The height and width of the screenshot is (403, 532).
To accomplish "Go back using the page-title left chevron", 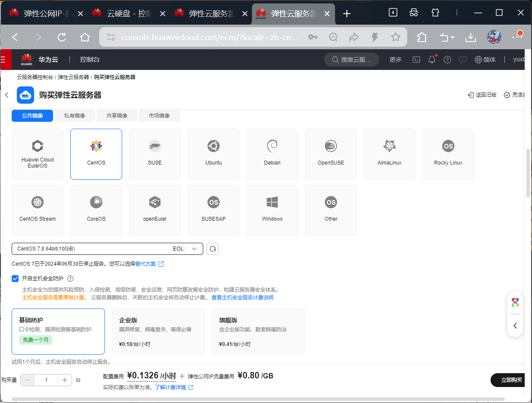I will pyautogui.click(x=6, y=95).
